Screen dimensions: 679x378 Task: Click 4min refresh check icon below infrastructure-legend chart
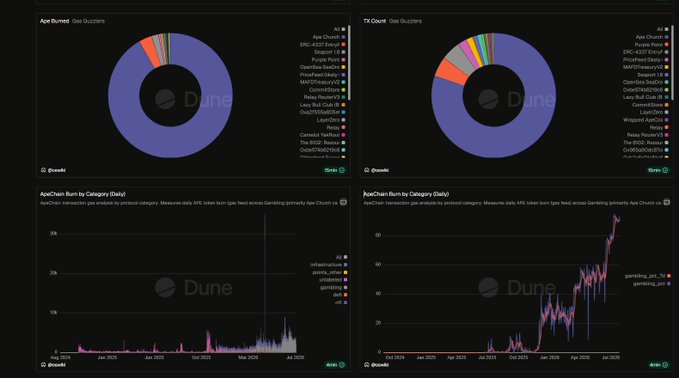pos(342,365)
